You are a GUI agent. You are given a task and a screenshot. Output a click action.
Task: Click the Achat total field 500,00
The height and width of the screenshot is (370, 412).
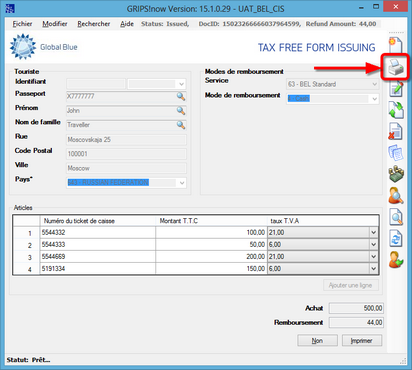356,308
